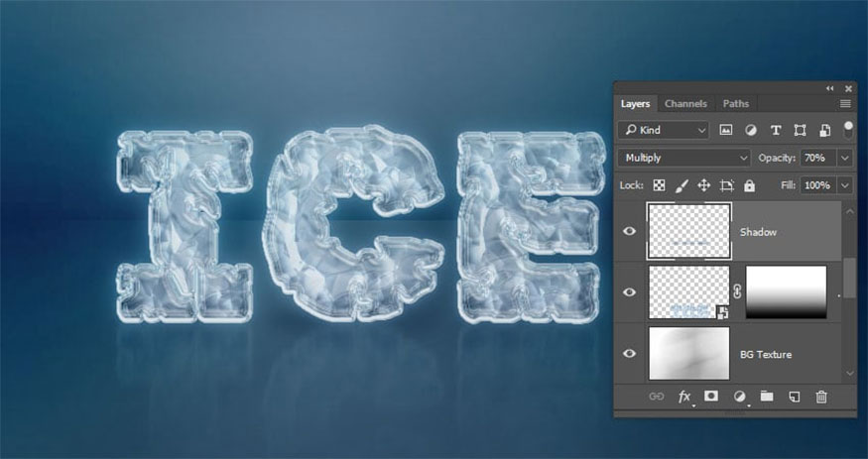This screenshot has width=868, height=459.
Task: Click the Link layers icon
Action: [656, 396]
